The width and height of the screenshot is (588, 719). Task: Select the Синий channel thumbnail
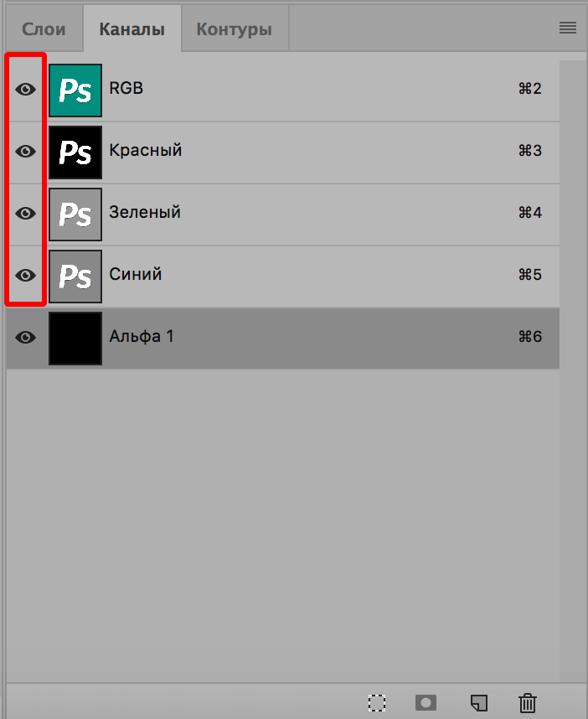pos(75,275)
